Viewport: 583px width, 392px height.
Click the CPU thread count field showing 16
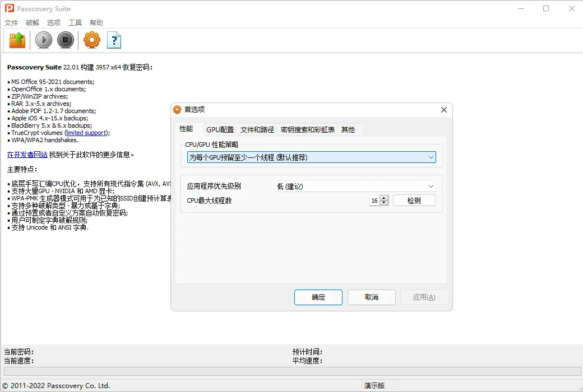click(x=374, y=200)
